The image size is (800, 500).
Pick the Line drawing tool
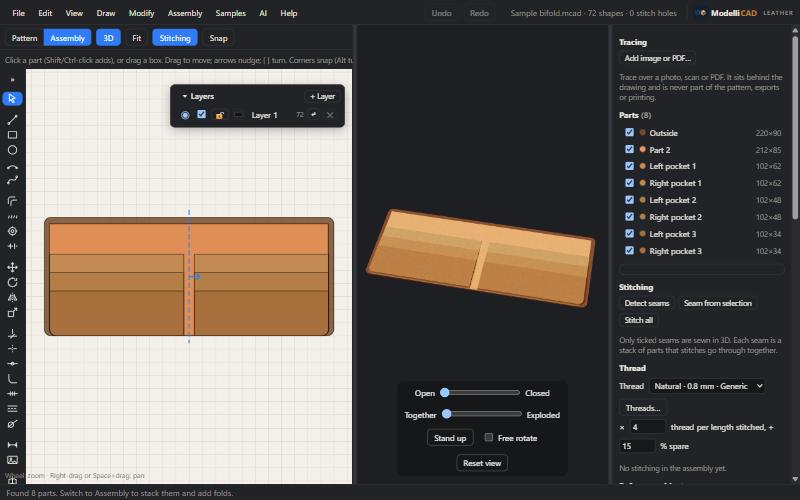click(x=12, y=119)
